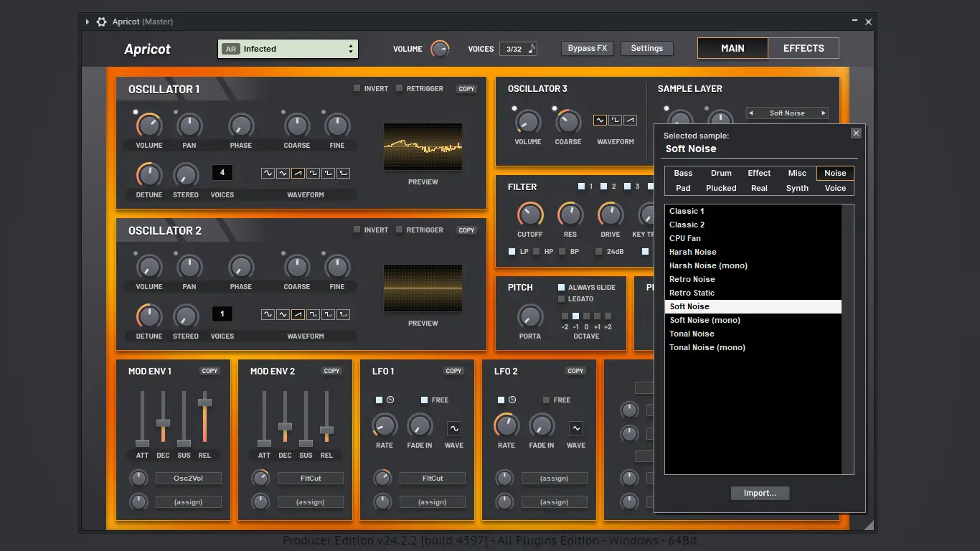Enable FREE mode on LFO 2

[x=547, y=400]
